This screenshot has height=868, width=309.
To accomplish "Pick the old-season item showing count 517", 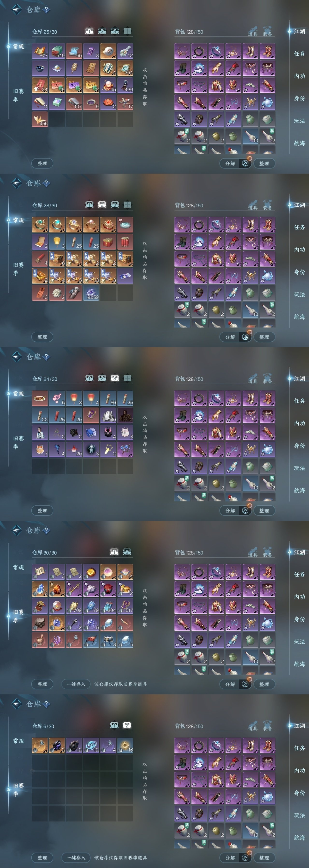I will (125, 605).
